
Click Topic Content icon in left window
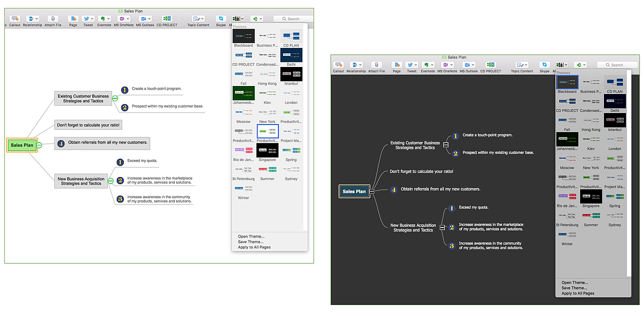point(198,19)
